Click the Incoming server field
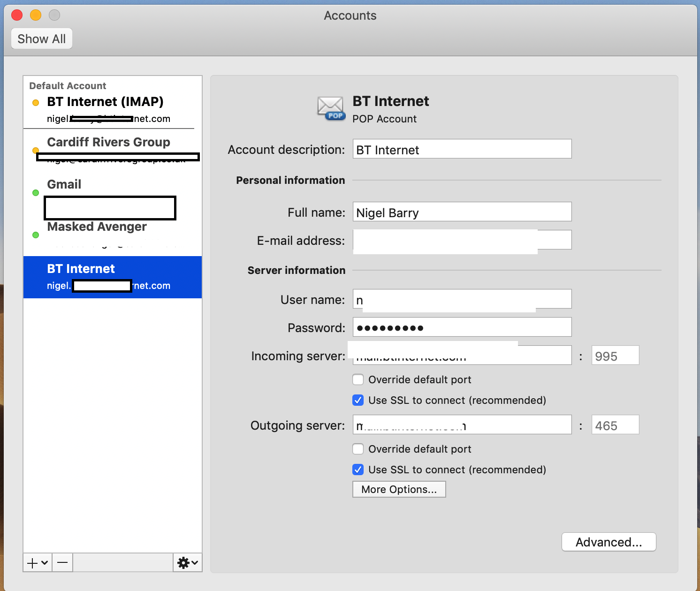Screen dimensions: 700x591 click(462, 356)
